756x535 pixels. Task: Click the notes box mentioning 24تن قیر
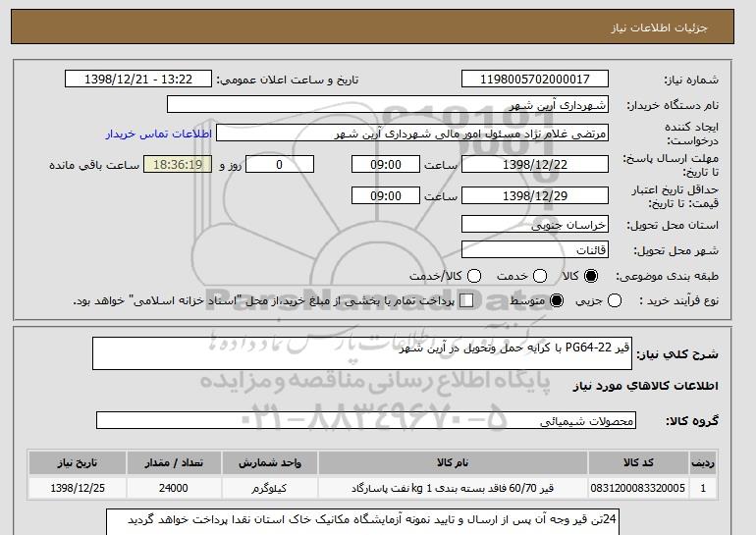pyautogui.click(x=362, y=522)
